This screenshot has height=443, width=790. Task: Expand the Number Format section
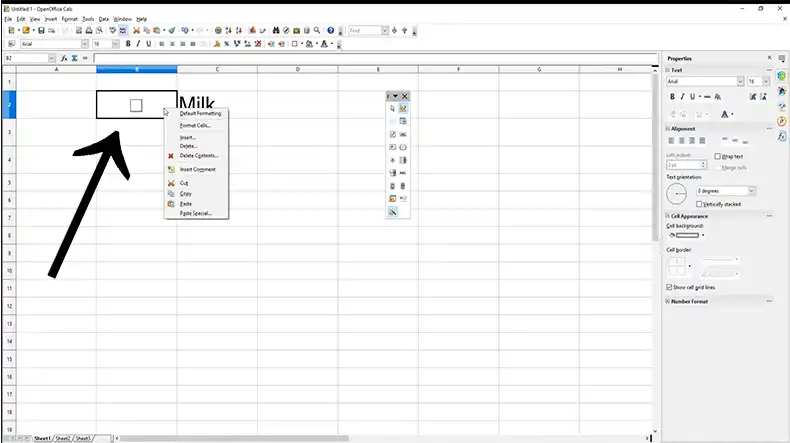pyautogui.click(x=668, y=301)
